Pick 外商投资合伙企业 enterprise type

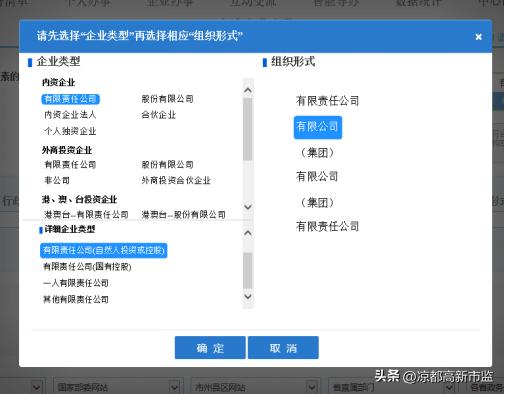pyautogui.click(x=176, y=180)
